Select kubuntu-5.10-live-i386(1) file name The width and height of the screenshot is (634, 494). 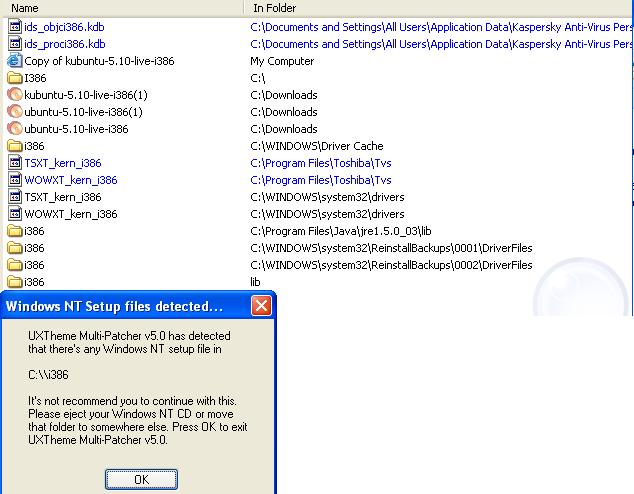click(x=86, y=95)
